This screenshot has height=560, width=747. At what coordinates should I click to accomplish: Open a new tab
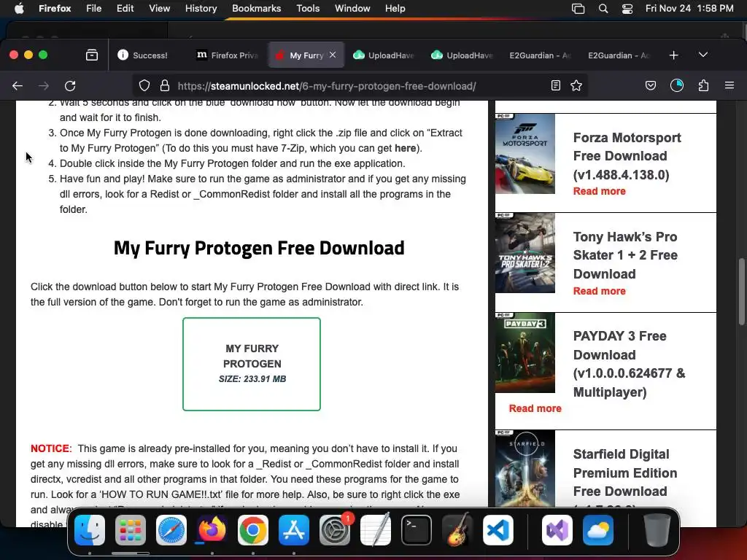(673, 55)
